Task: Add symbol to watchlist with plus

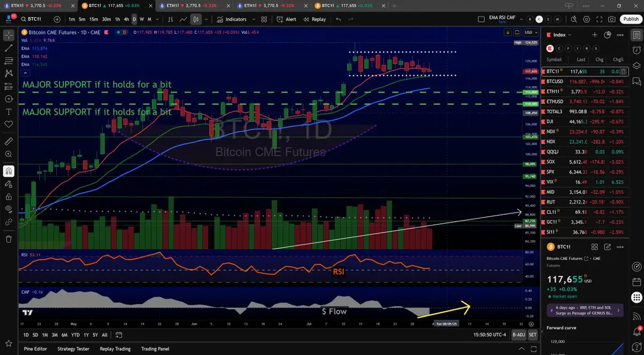Action: coord(595,35)
